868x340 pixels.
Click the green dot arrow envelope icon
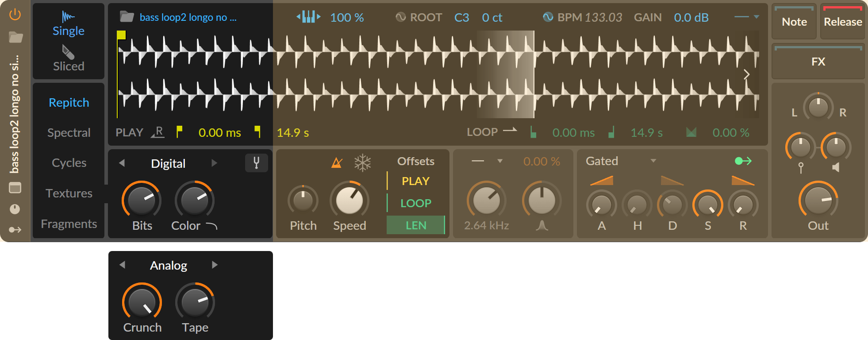click(743, 161)
